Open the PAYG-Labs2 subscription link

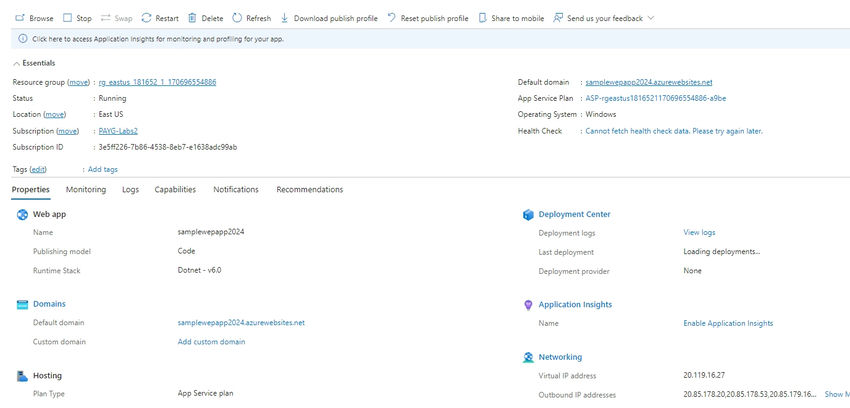point(118,131)
